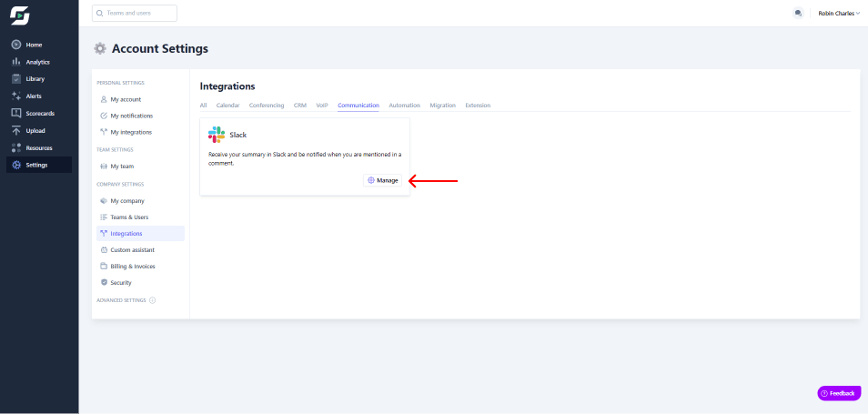Open Scorecards icon in sidebar

[x=16, y=114]
